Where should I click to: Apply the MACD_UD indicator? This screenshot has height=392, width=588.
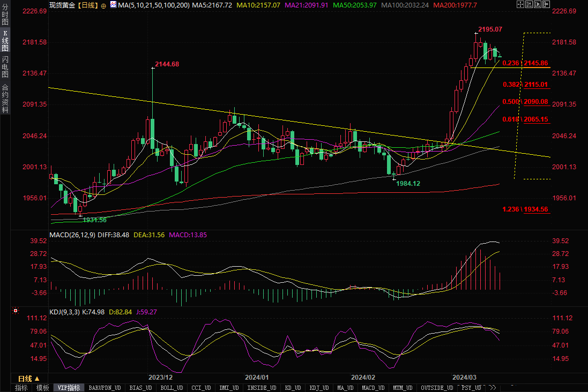pyautogui.click(x=372, y=388)
